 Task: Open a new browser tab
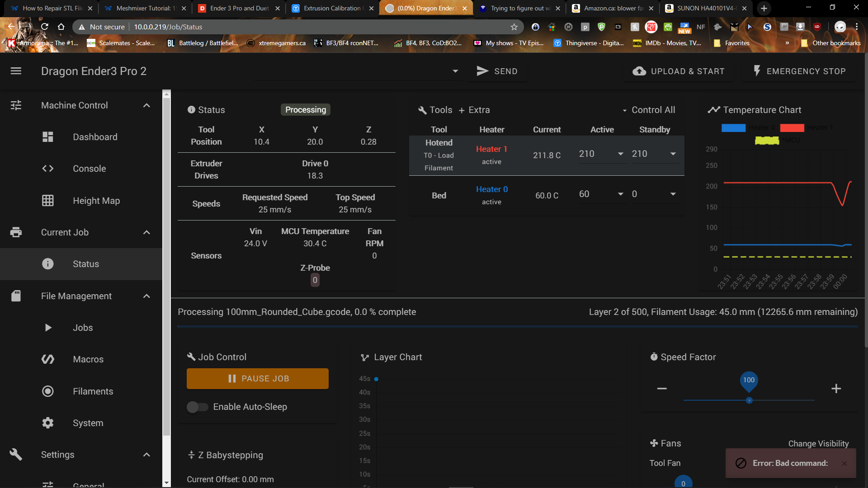764,8
